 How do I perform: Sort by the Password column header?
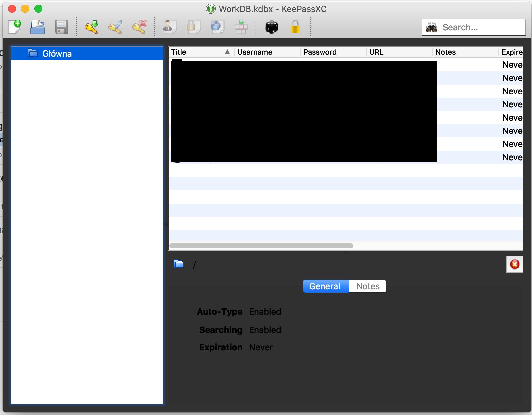click(x=333, y=52)
